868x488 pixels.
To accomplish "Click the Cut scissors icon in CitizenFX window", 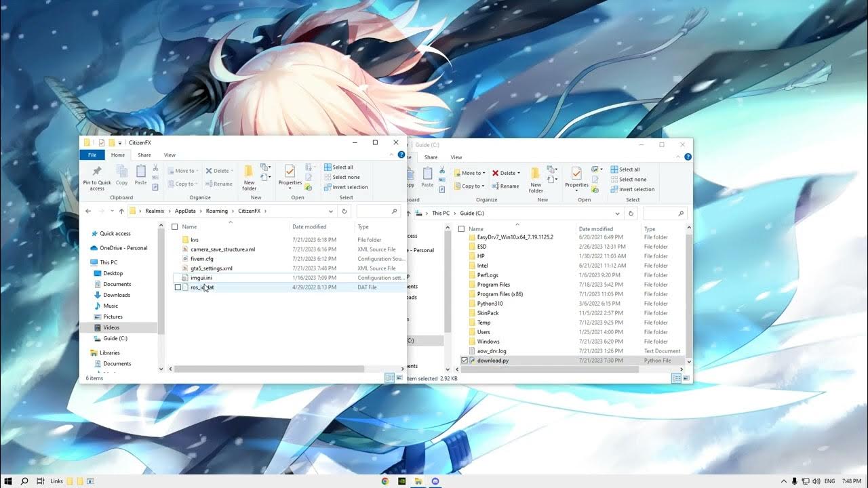I will tap(155, 167).
